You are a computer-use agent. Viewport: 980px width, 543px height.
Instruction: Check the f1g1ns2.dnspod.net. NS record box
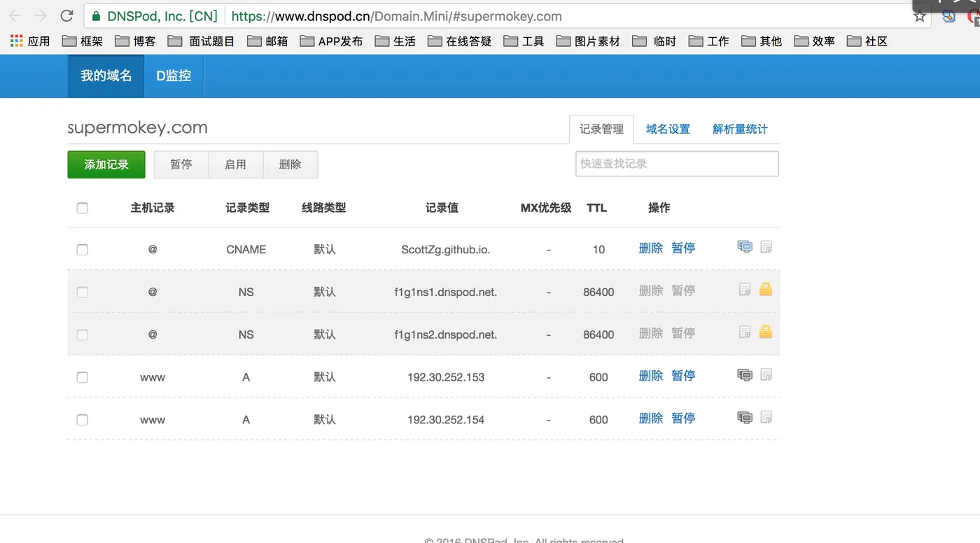82,334
